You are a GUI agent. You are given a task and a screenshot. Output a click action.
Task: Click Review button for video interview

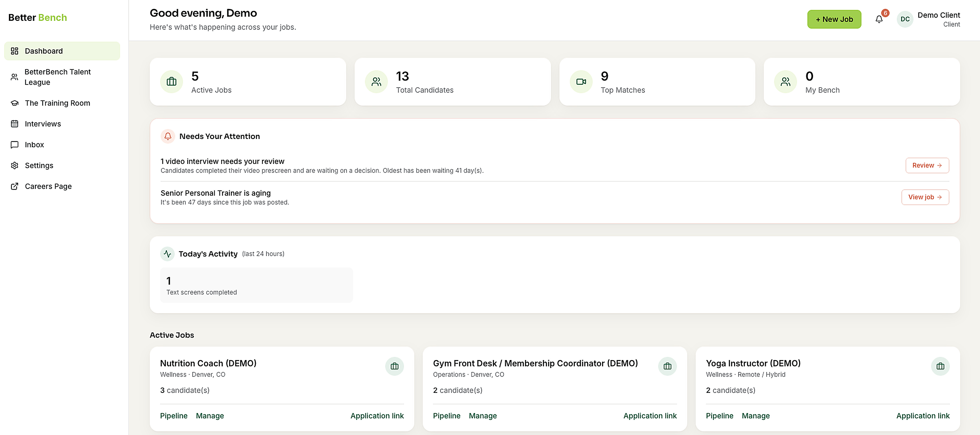927,165
